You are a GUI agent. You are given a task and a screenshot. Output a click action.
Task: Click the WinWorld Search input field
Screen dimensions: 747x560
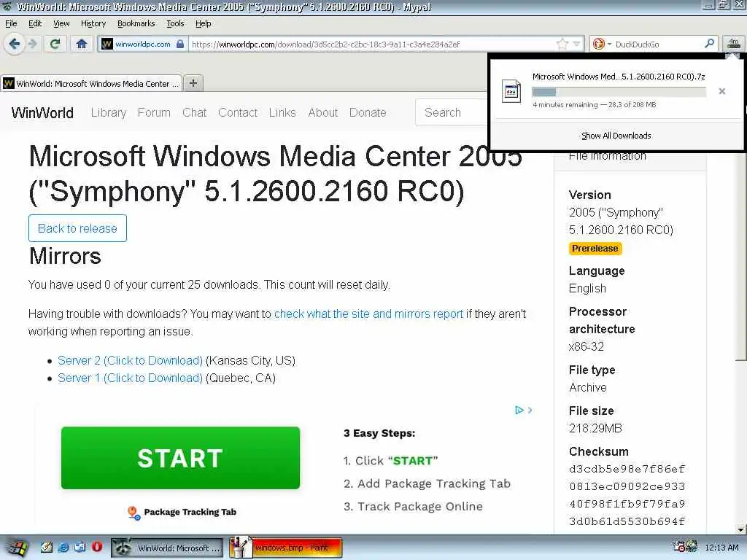pos(452,113)
